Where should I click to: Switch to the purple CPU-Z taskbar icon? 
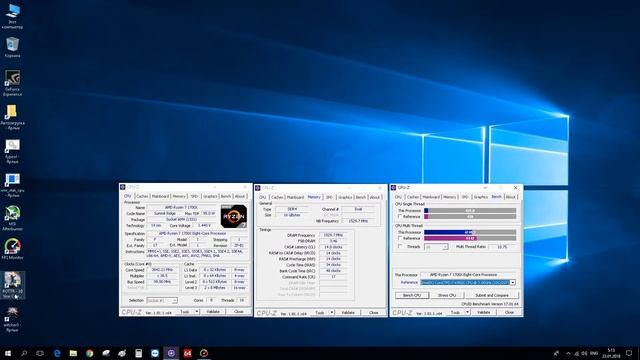point(171,353)
